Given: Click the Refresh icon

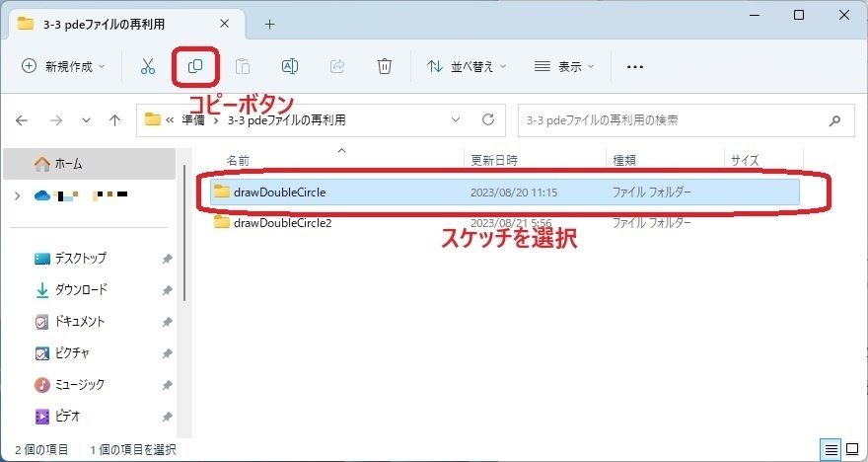Looking at the screenshot, I should [x=487, y=119].
